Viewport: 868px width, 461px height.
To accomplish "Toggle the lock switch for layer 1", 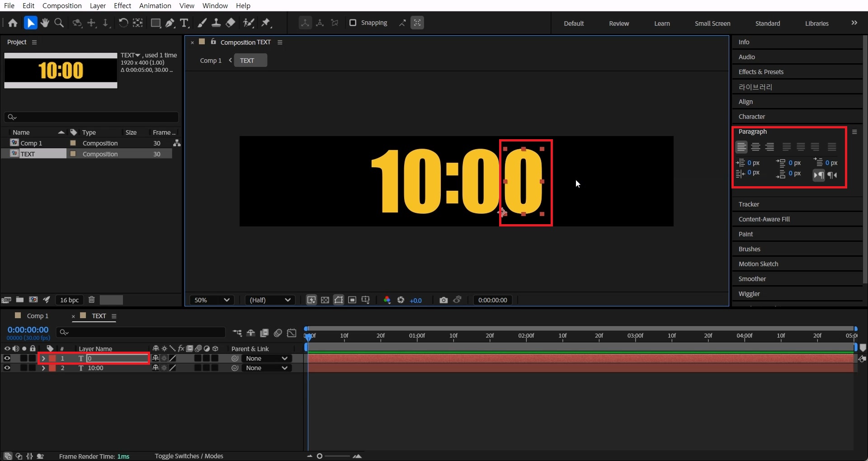I will [33, 358].
